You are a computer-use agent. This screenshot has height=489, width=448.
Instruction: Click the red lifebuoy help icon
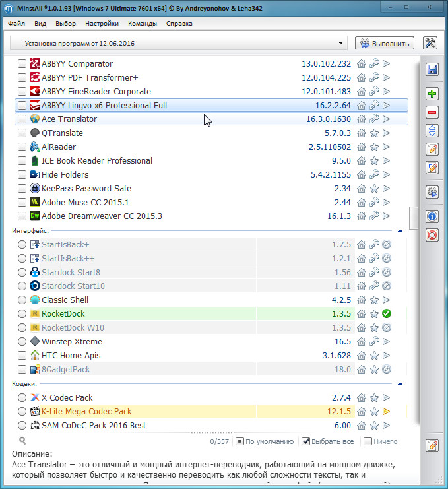[432, 235]
